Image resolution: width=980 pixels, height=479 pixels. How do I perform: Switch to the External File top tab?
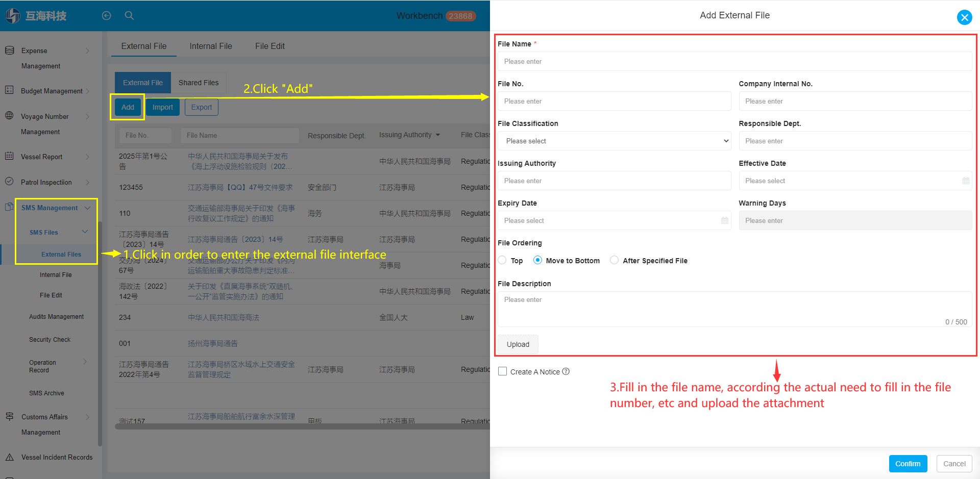tap(144, 46)
